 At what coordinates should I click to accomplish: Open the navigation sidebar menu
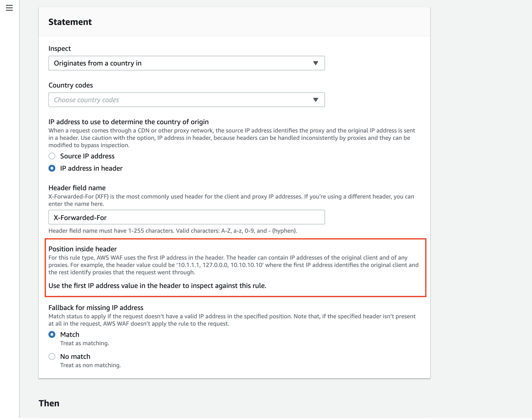pos(9,8)
